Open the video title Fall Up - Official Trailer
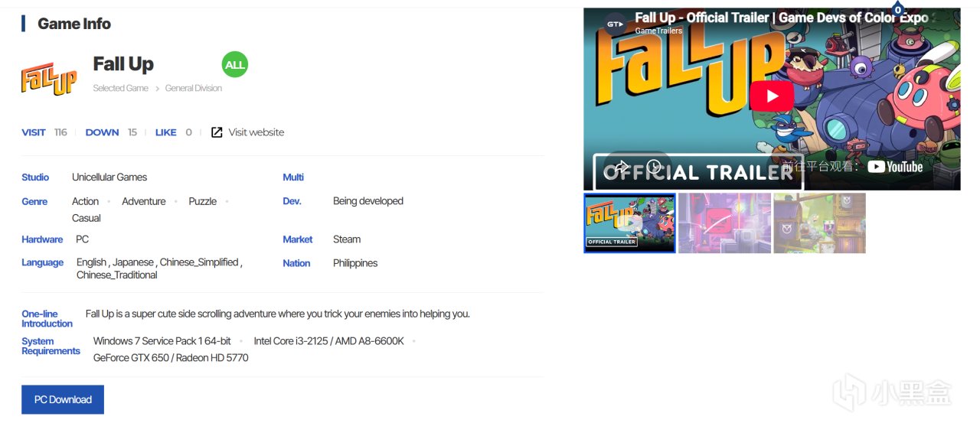Image resolution: width=980 pixels, height=423 pixels. pyautogui.click(x=781, y=17)
